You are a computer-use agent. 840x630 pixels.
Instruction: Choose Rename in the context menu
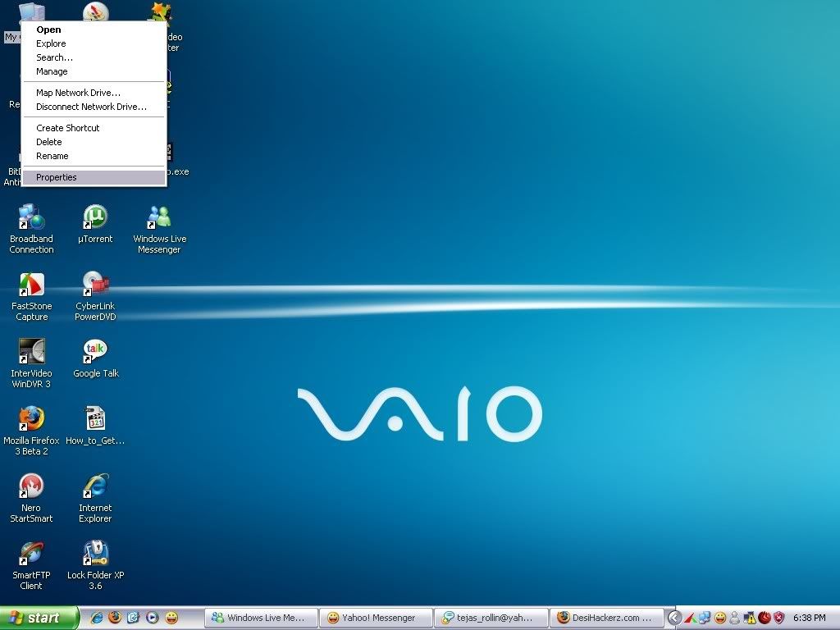click(x=94, y=156)
